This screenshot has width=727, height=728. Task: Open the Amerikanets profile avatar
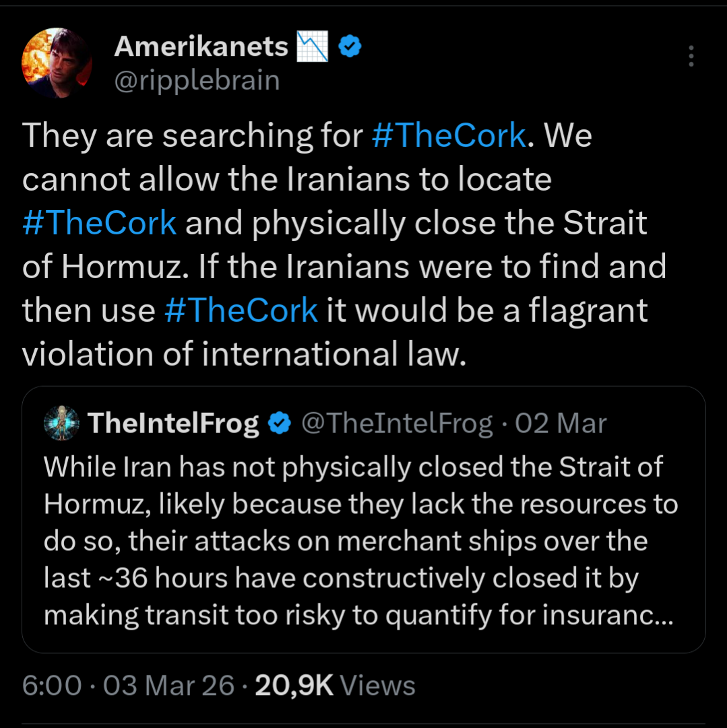(57, 64)
